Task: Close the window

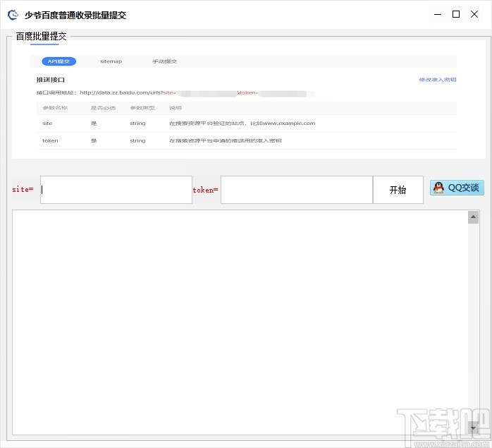Action: 474,14
